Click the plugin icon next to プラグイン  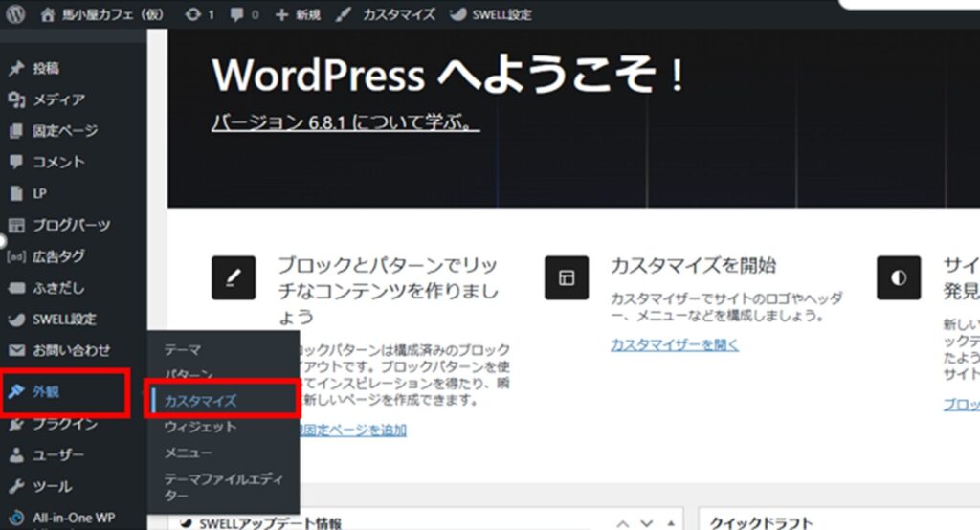(16, 424)
